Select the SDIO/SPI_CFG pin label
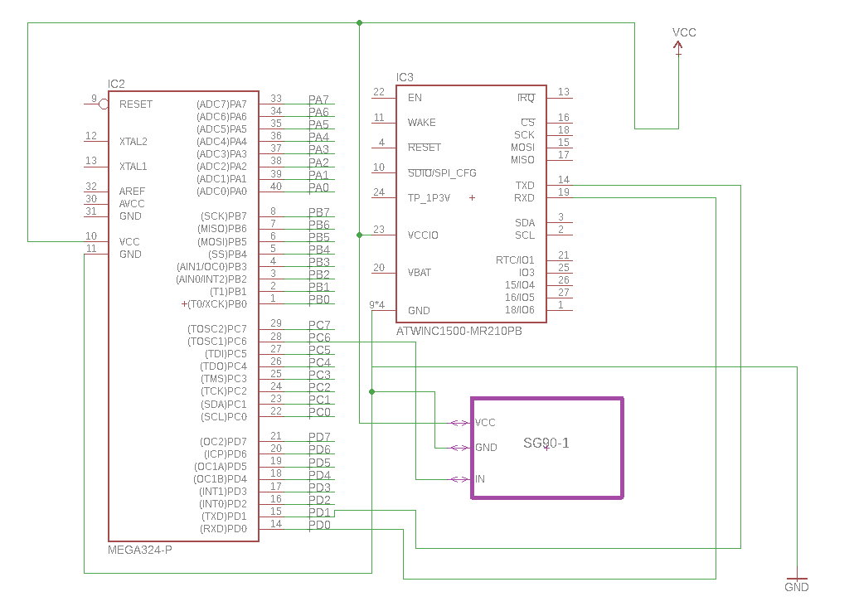The height and width of the screenshot is (616, 854). pyautogui.click(x=442, y=173)
